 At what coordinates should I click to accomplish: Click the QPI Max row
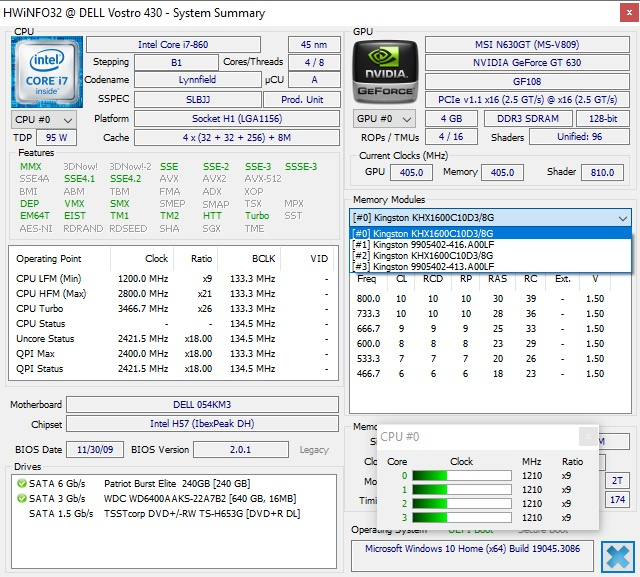[173, 354]
